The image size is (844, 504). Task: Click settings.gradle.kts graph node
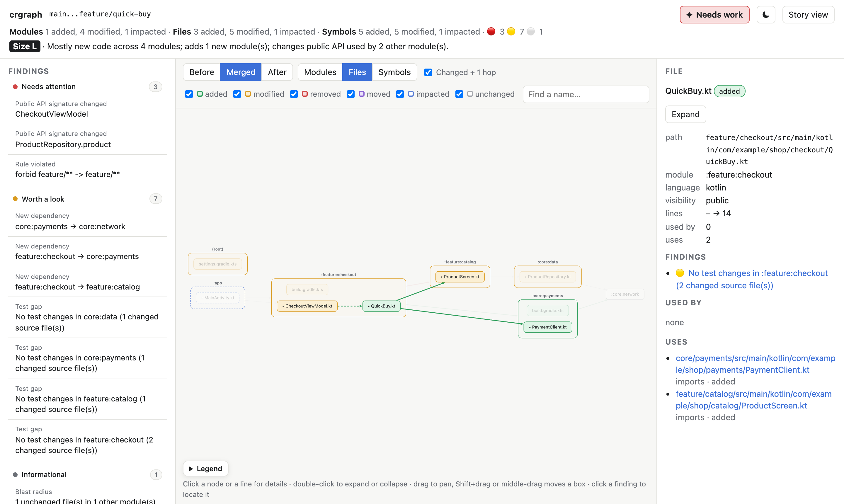(218, 264)
